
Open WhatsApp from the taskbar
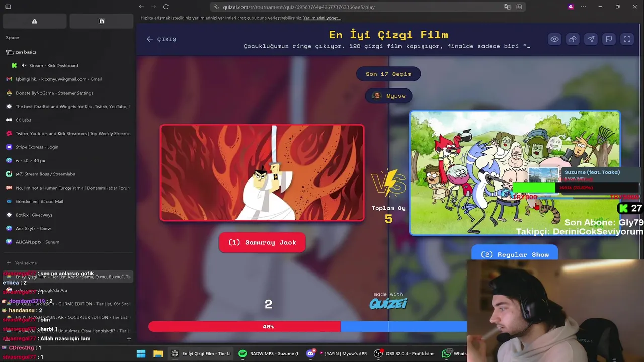point(453,353)
